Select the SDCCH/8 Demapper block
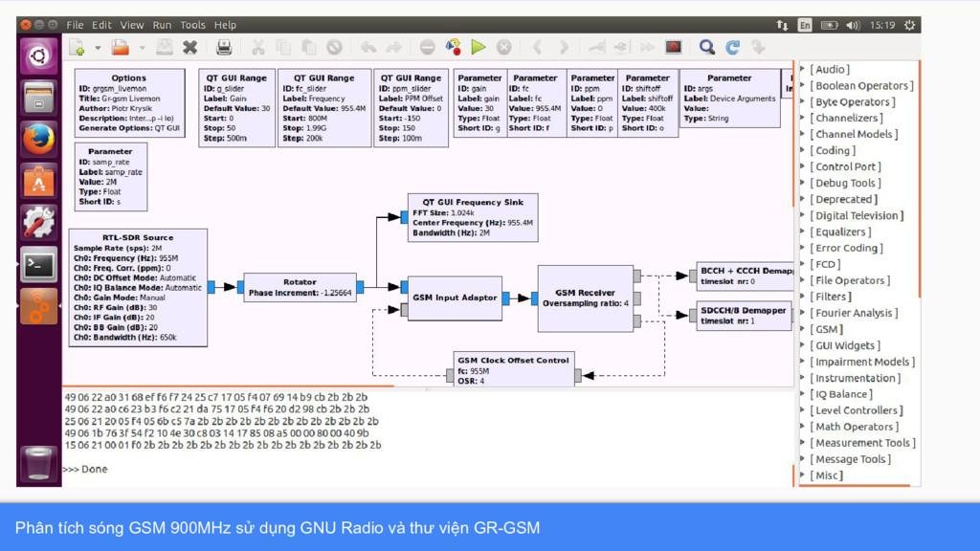The height and width of the screenshot is (551, 980). pyautogui.click(x=744, y=315)
